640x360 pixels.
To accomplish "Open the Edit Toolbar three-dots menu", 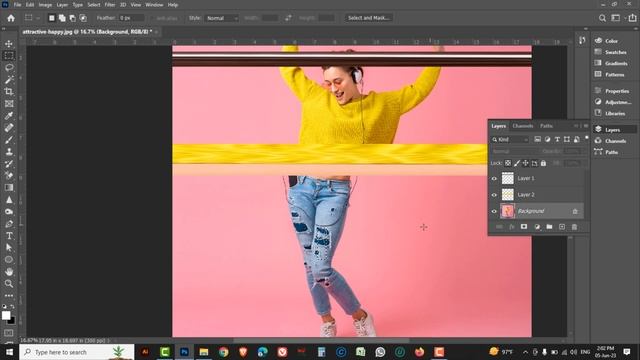I will tap(9, 296).
